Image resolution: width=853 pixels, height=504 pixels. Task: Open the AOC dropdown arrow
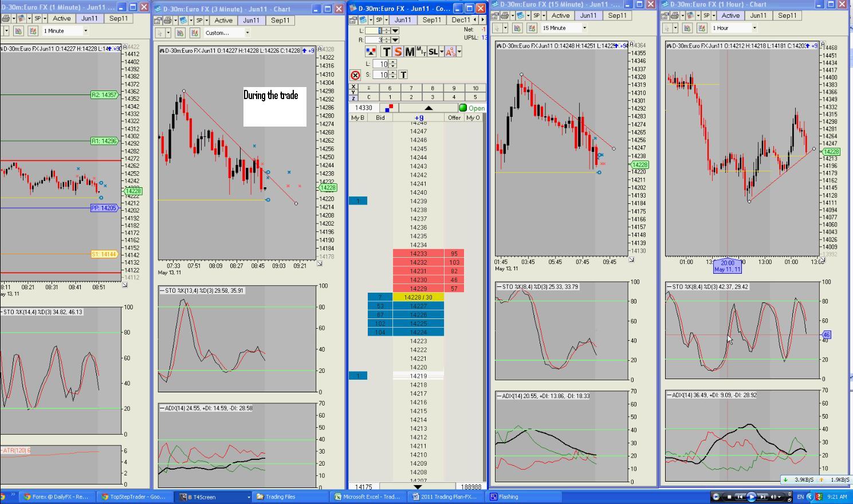(x=459, y=52)
